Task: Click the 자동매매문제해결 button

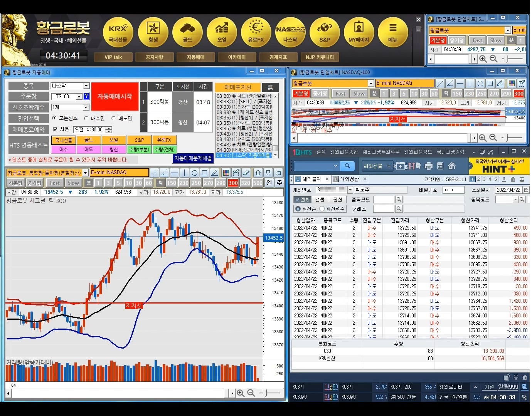Action: coord(193,158)
